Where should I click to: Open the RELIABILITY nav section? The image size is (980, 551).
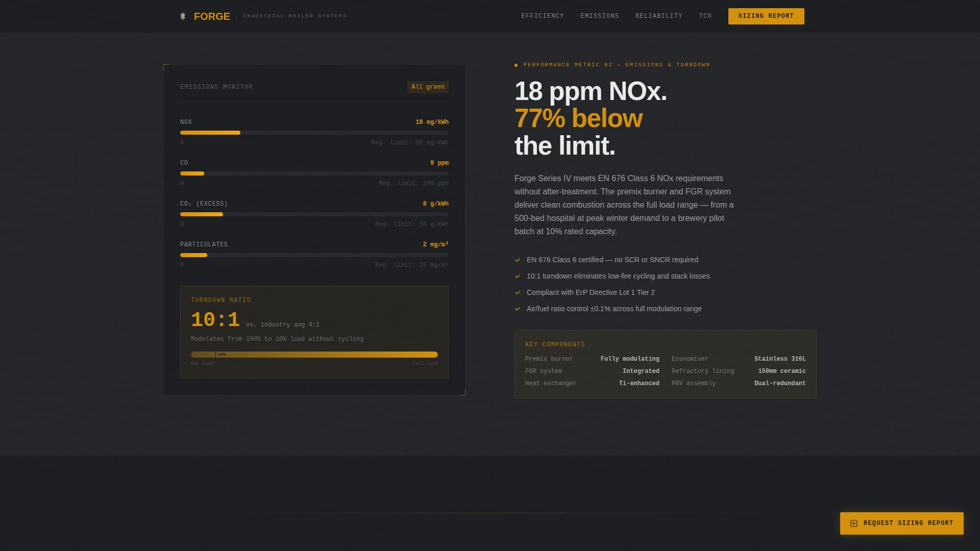658,16
